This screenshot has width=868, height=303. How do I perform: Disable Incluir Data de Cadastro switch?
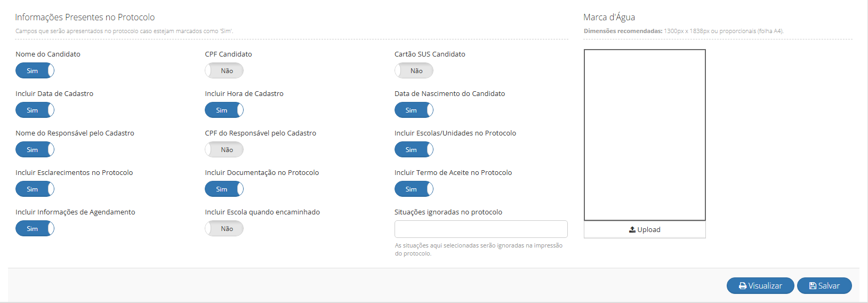[35, 110]
